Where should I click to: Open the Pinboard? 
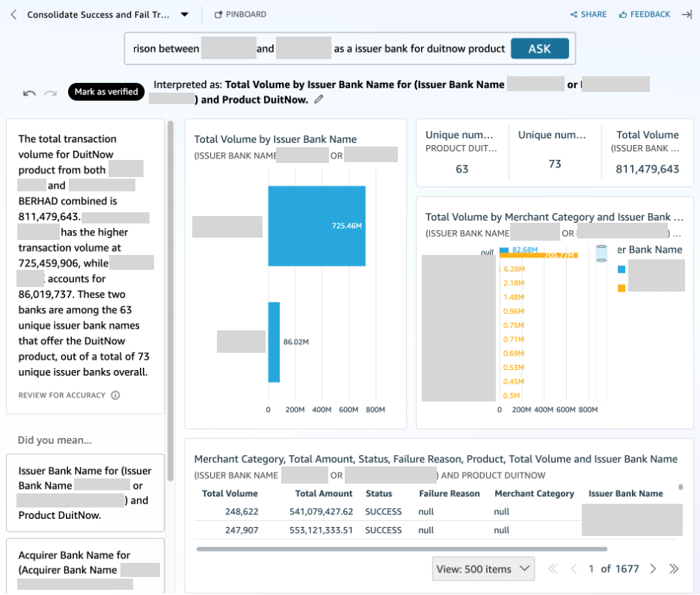point(240,14)
